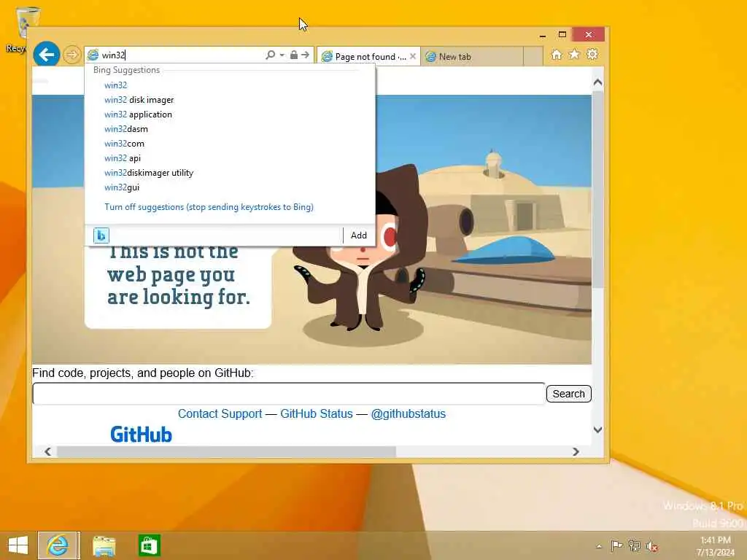This screenshot has height=560, width=747.
Task: Open the Home page icon
Action: pyautogui.click(x=557, y=55)
